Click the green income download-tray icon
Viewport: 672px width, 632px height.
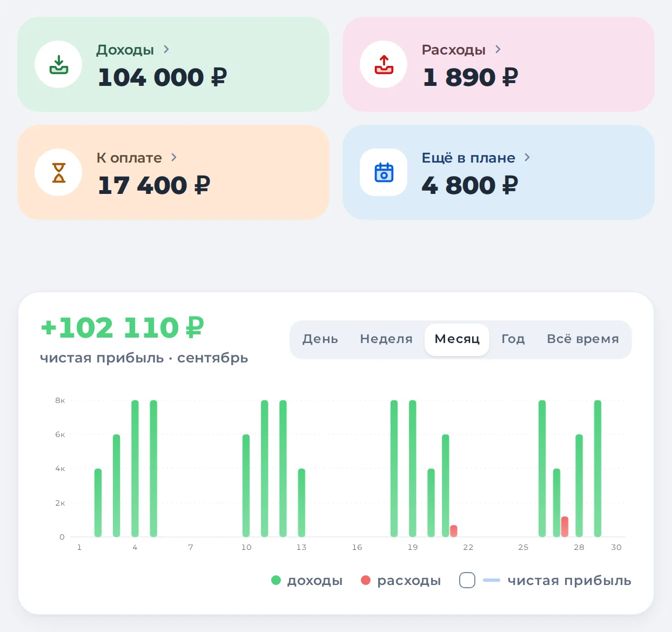point(58,64)
